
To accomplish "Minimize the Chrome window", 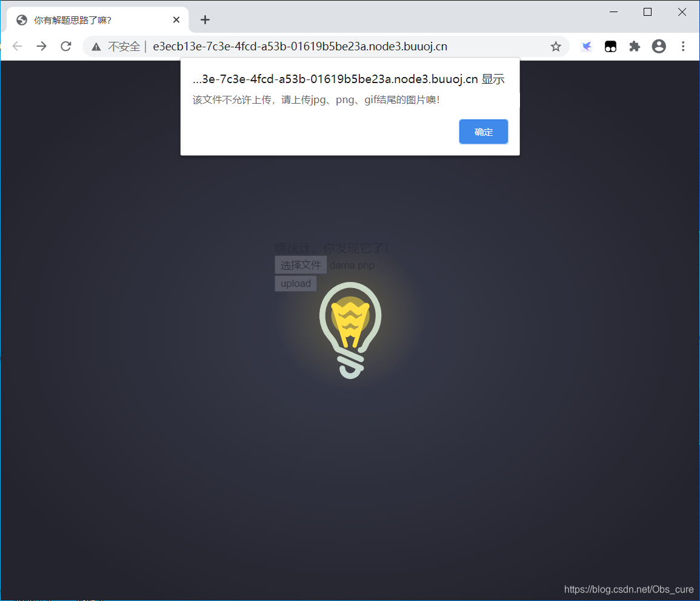I will (x=613, y=12).
